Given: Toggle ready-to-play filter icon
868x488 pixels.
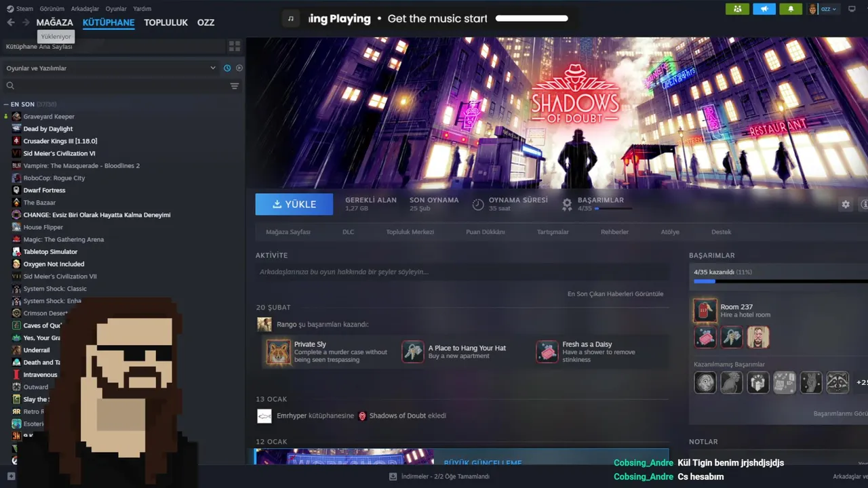Looking at the screenshot, I should 239,68.
